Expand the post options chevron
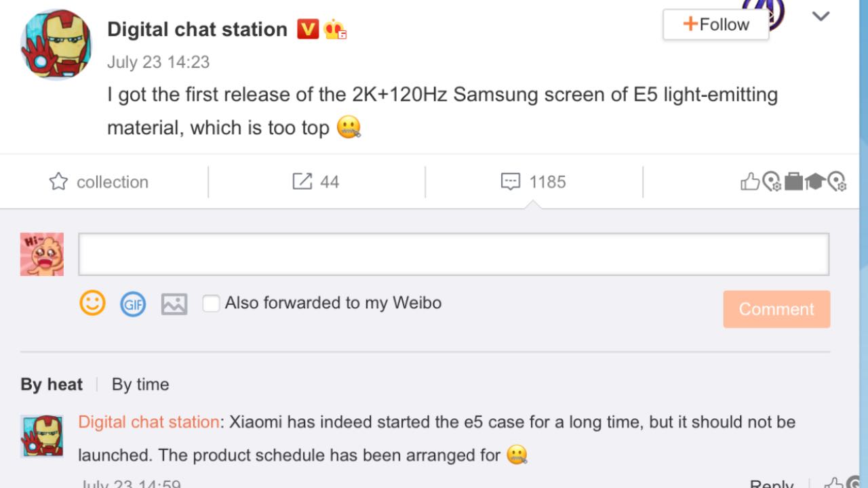Image resolution: width=868 pixels, height=488 pixels. coord(821,17)
